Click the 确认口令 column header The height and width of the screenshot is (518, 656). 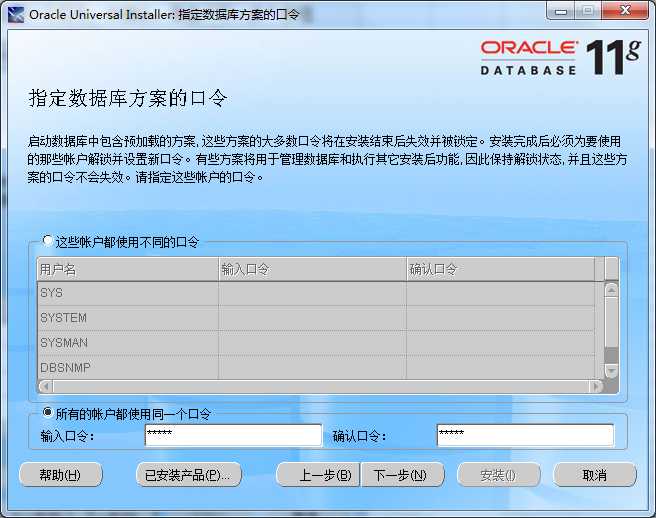pos(500,269)
